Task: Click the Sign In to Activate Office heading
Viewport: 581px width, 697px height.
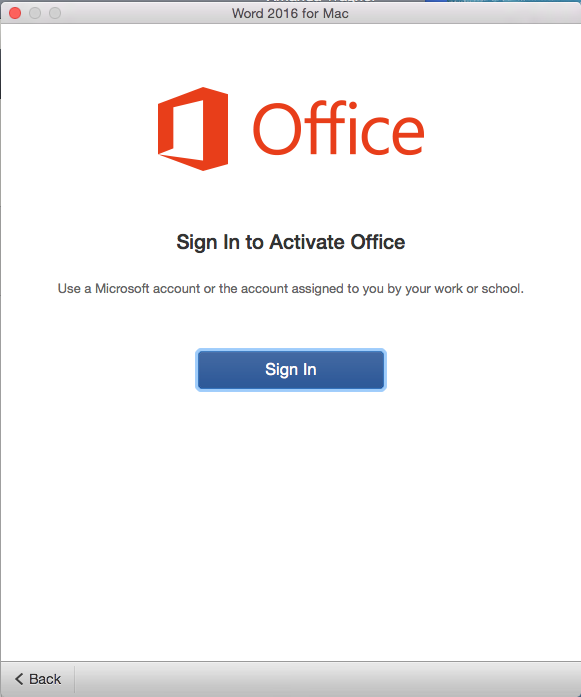Action: click(x=291, y=242)
